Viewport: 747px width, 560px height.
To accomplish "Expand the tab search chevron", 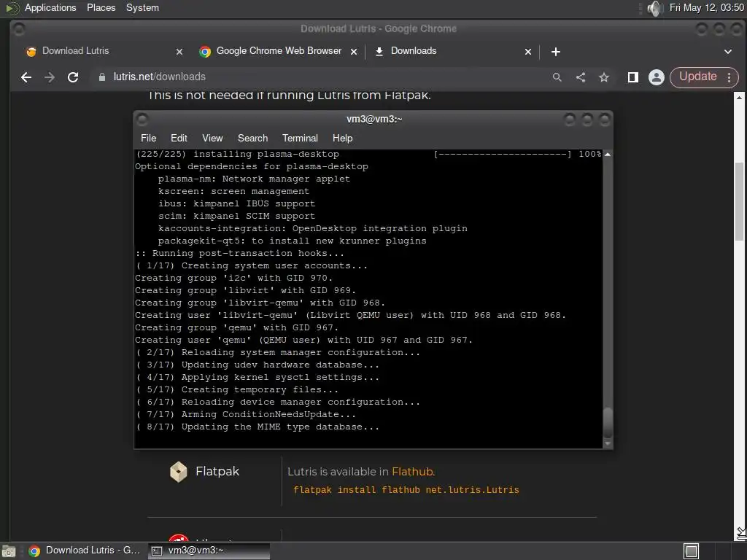I will [727, 52].
